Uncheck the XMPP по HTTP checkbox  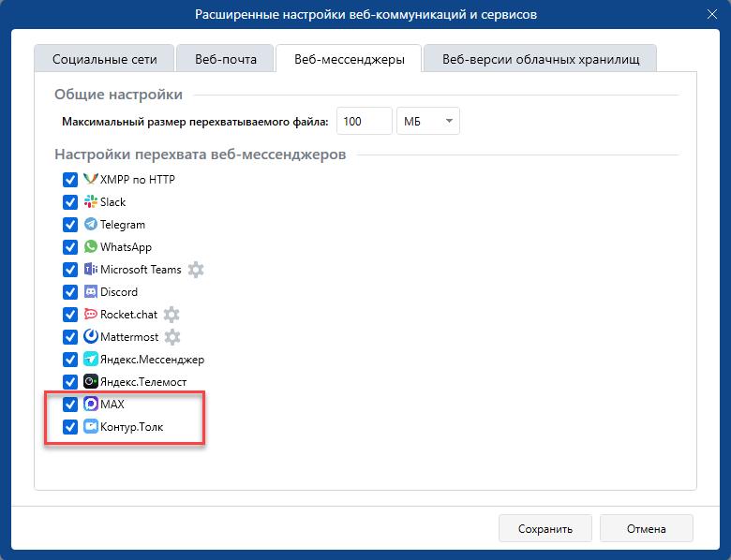click(x=70, y=180)
